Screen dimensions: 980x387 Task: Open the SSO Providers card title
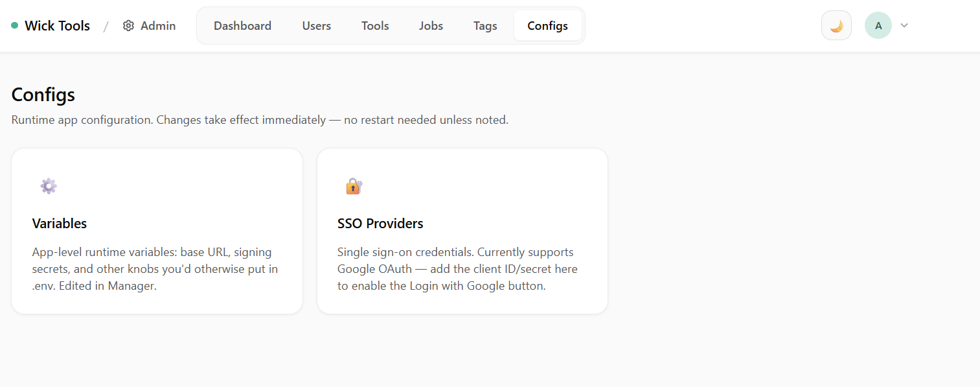(x=380, y=224)
